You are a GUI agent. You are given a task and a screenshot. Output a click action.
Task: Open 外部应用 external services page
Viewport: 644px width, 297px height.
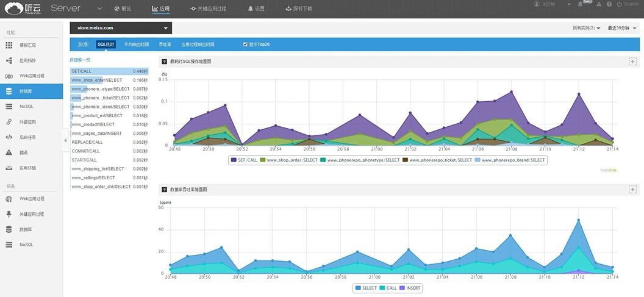(27, 122)
